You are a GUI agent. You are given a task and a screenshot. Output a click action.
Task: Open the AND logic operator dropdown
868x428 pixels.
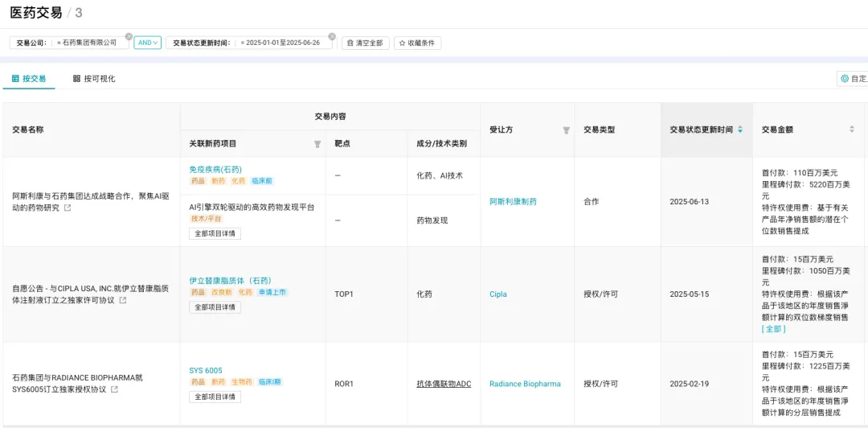tap(147, 43)
